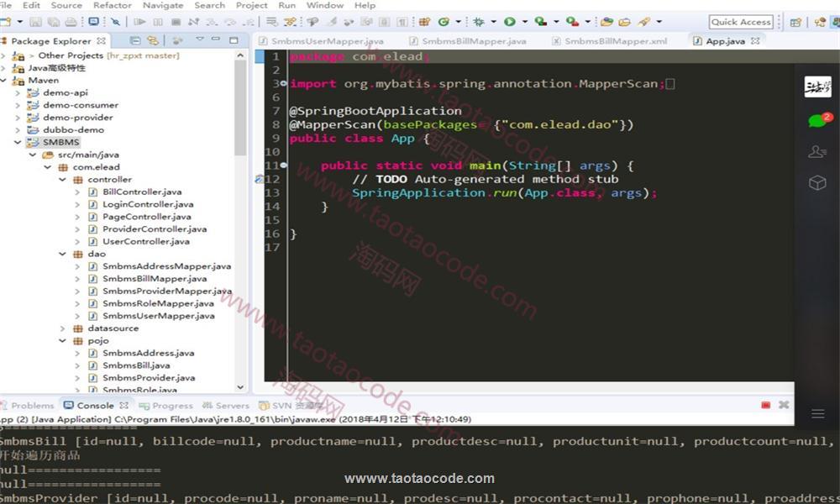
Task: Click the Quick Access search field
Action: coord(740,22)
